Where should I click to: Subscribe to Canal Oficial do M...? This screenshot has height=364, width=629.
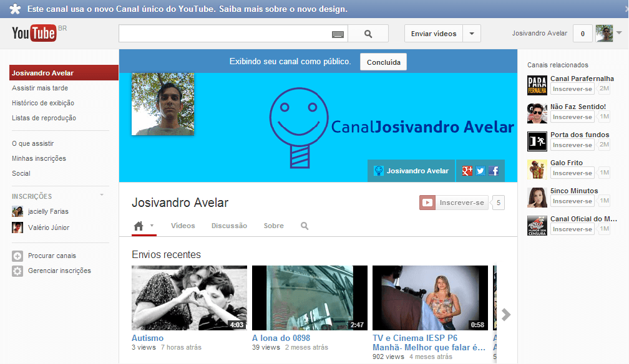572,229
